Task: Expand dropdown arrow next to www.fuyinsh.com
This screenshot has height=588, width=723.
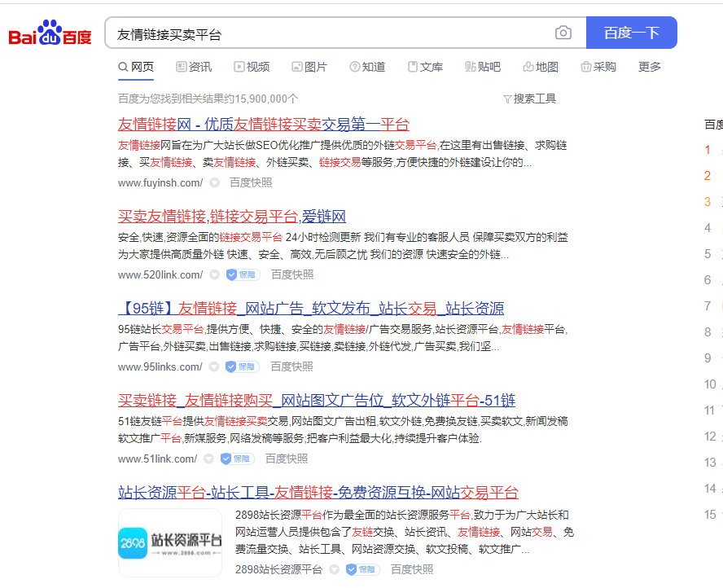Action: (214, 183)
